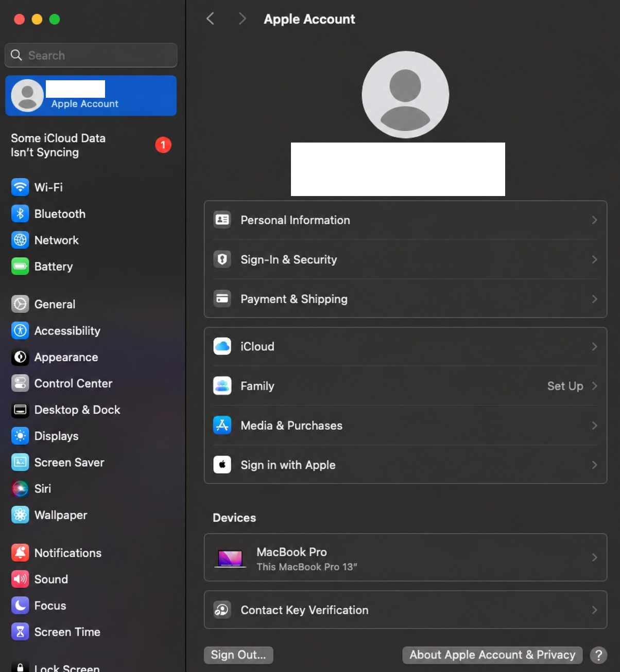Select the Accessibility icon

(x=20, y=330)
